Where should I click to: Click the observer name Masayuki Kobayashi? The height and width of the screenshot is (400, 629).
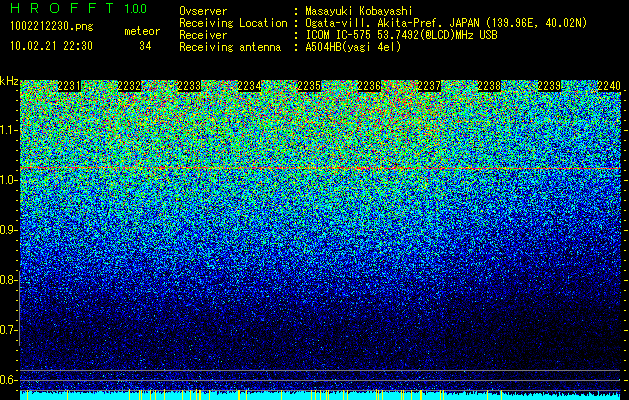point(359,11)
